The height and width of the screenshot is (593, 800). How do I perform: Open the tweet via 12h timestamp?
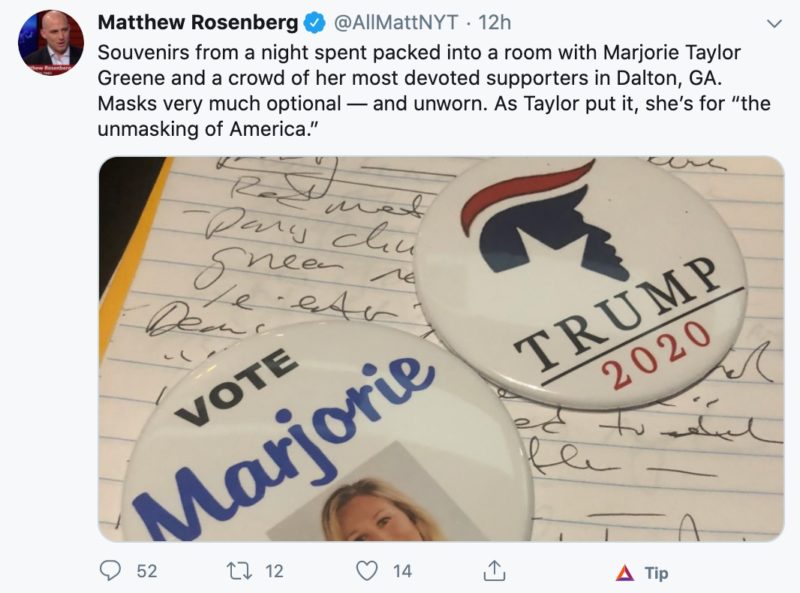tap(496, 22)
